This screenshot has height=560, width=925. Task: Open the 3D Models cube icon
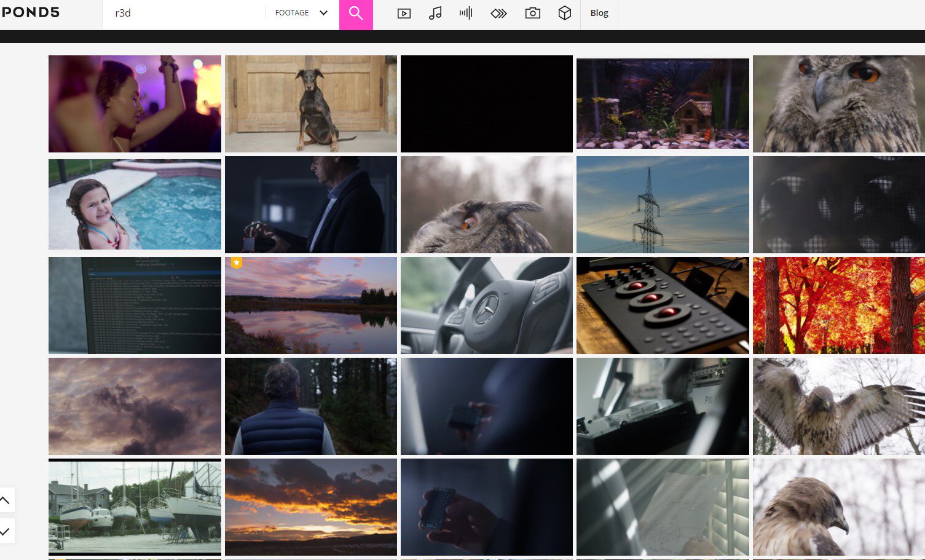(565, 12)
